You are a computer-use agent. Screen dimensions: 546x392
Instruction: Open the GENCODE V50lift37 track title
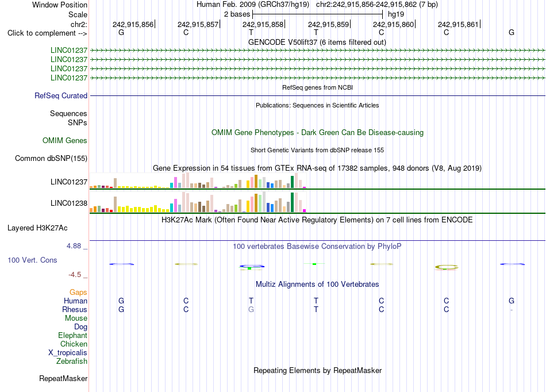[x=317, y=43]
